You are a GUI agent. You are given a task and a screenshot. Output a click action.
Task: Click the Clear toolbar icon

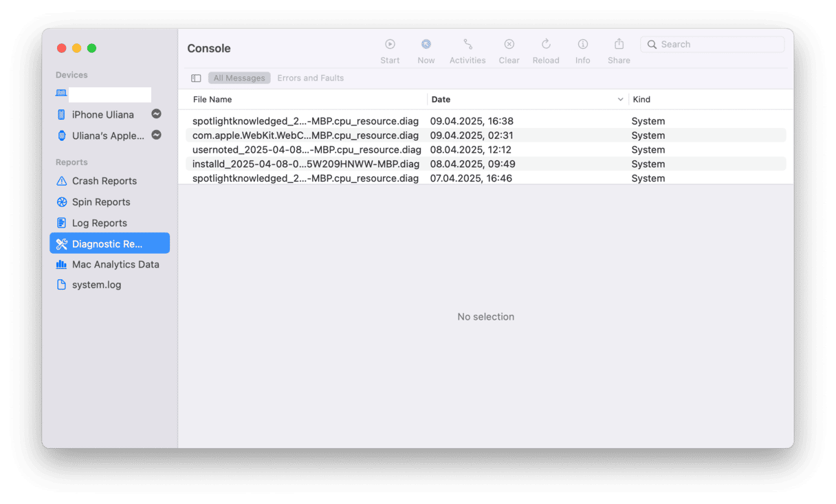(509, 44)
